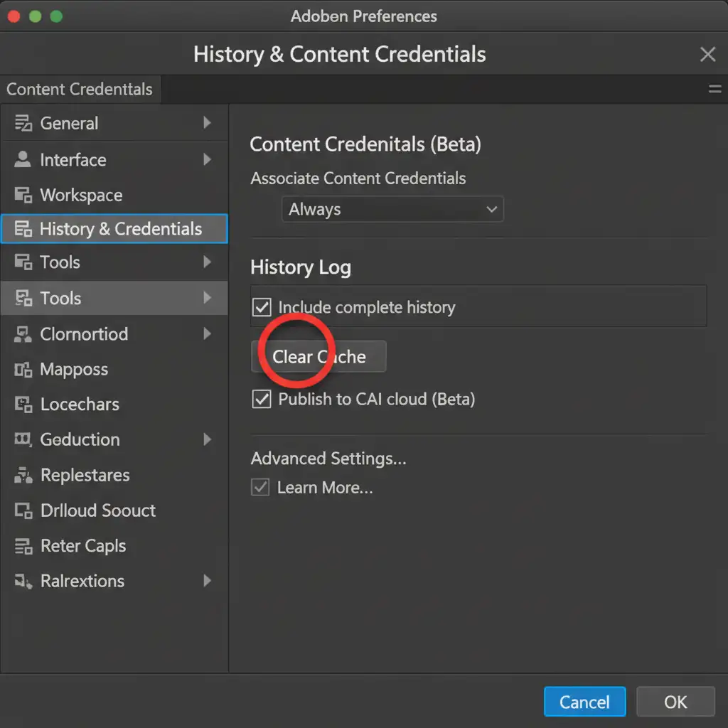Uncheck Publish to CAI cloud (Beta)

coord(262,399)
